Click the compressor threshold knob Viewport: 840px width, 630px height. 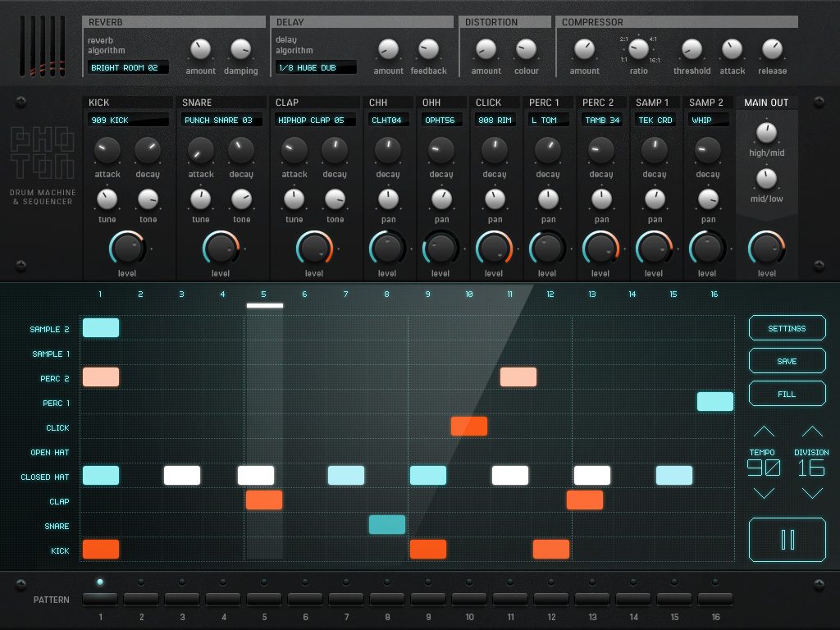click(x=692, y=49)
